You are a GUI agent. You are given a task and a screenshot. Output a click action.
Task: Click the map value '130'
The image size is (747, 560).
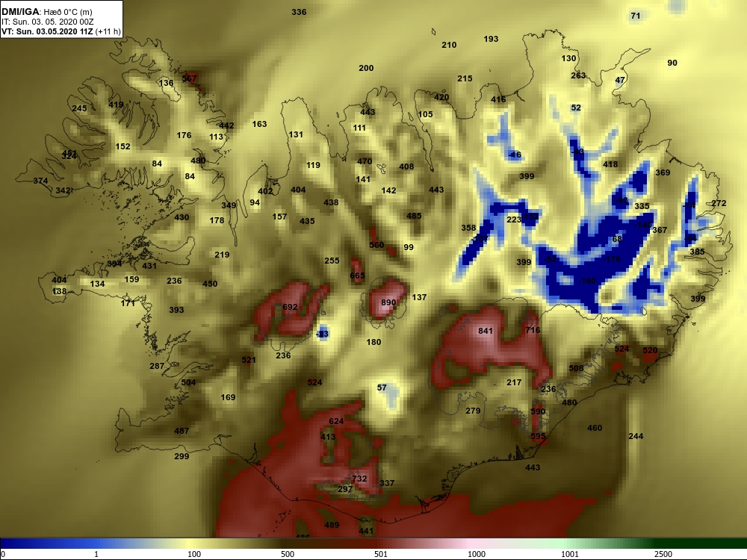pos(568,58)
